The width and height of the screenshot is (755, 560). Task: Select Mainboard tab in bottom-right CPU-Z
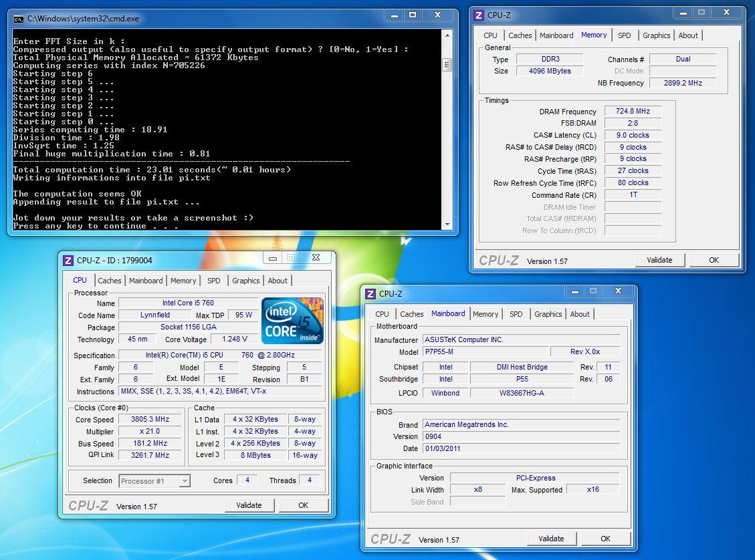click(448, 313)
